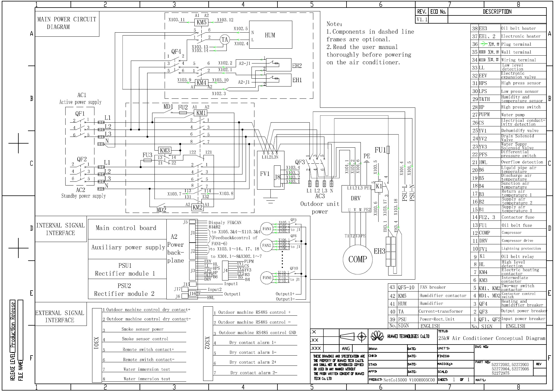Viewport: 554px width, 392px height.
Task: Click the FAN1 circle symbol
Action: point(267,229)
